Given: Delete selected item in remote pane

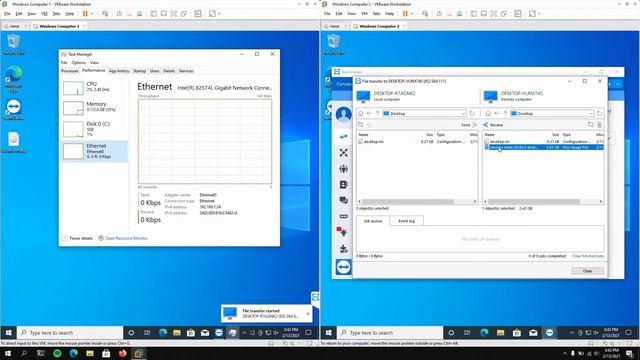Looking at the screenshot, I should coord(599,124).
